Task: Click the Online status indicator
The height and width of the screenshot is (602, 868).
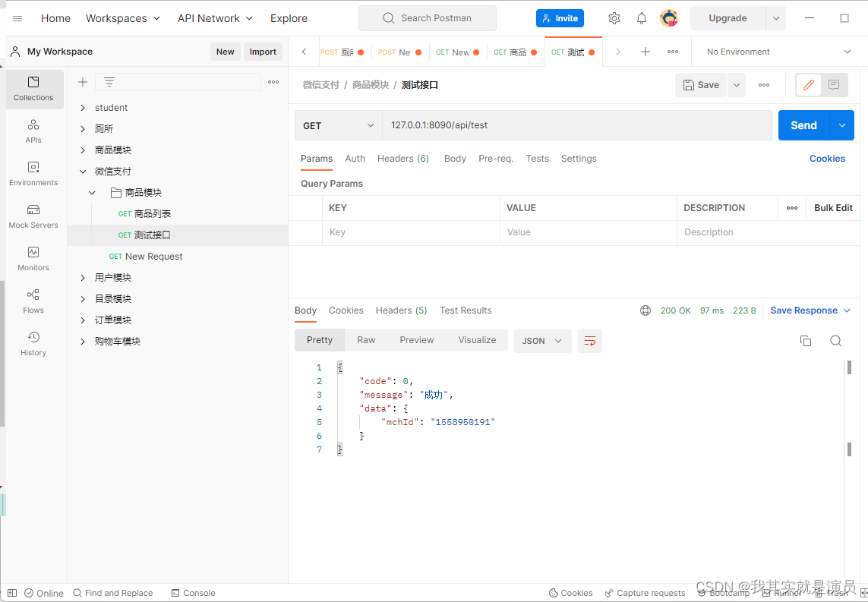Action: 44,593
